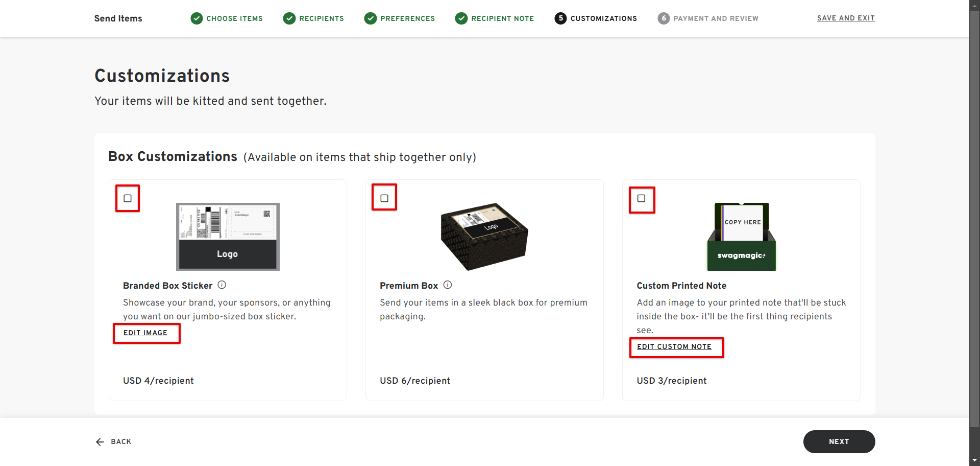980x466 pixels.
Task: Go back using the Back arrow button
Action: click(x=114, y=441)
